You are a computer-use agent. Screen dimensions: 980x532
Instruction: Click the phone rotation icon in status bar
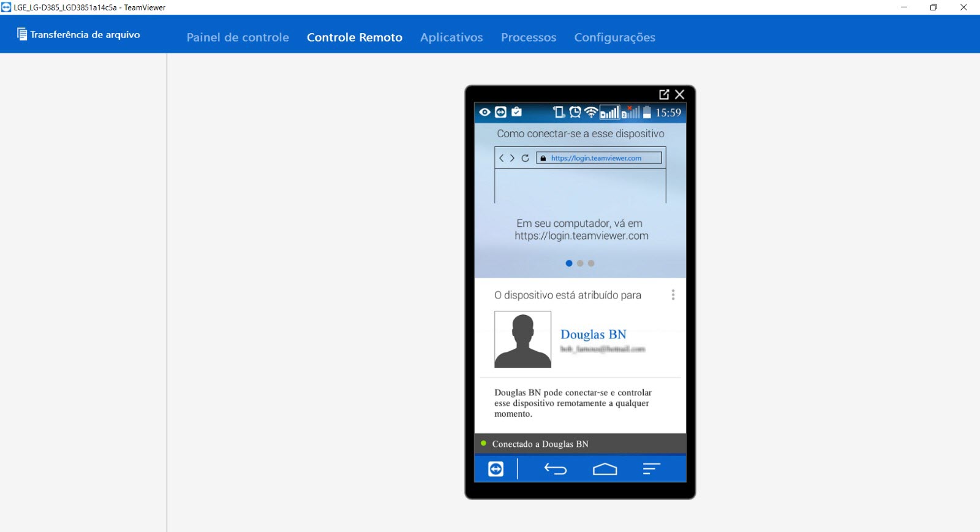point(559,112)
